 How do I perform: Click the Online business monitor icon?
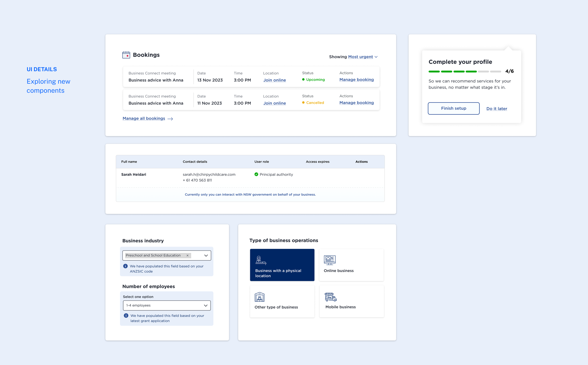330,260
